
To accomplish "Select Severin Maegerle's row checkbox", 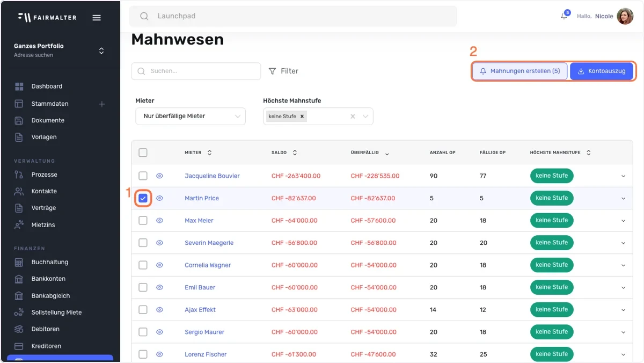I will pyautogui.click(x=143, y=243).
